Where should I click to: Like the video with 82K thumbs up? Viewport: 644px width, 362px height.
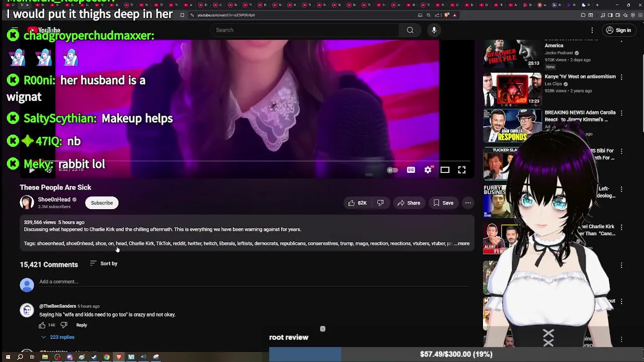point(357,203)
